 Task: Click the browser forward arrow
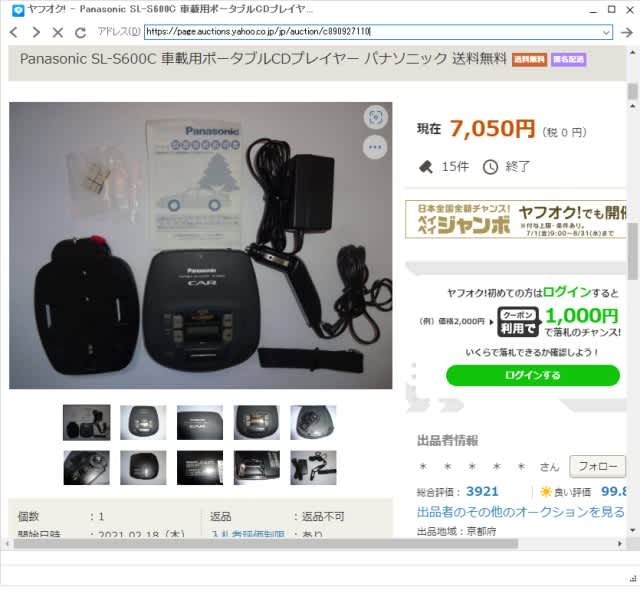coord(36,32)
